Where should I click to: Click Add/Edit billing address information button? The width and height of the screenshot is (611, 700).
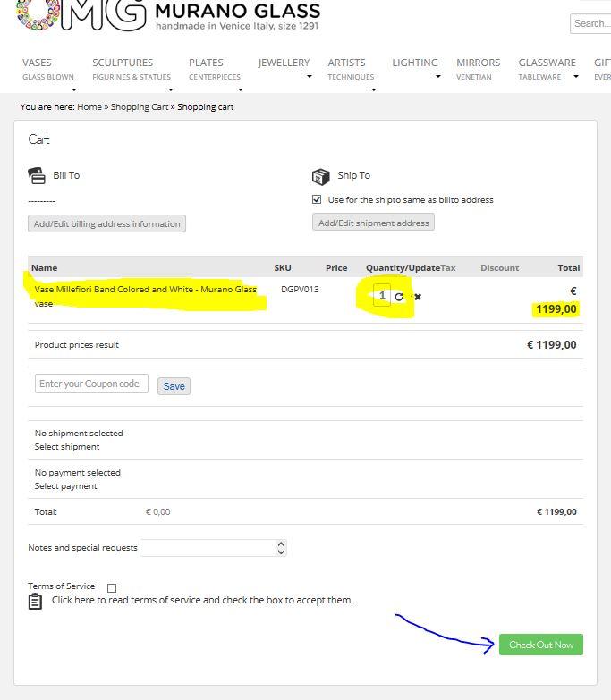click(x=106, y=223)
